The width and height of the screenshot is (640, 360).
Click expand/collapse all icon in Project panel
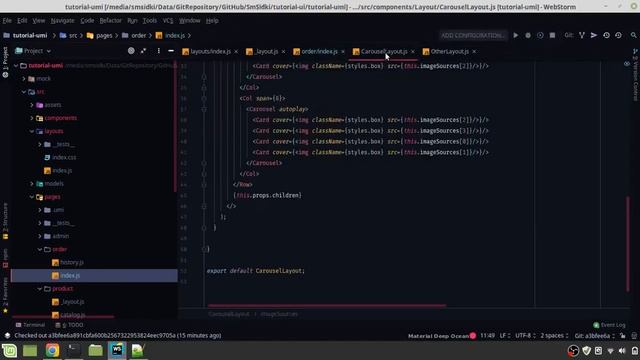click(143, 51)
